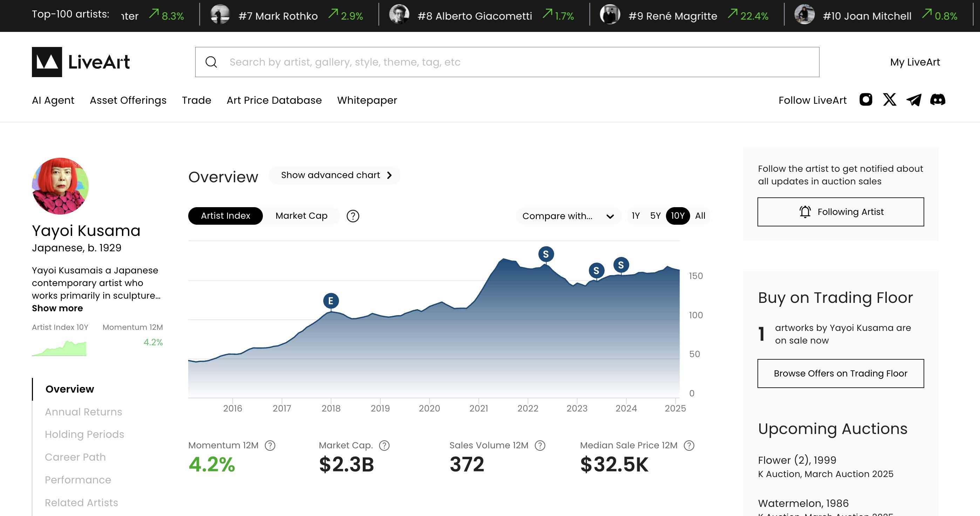Expand biography with Show more
Viewport: 980px width, 516px height.
[x=57, y=308]
